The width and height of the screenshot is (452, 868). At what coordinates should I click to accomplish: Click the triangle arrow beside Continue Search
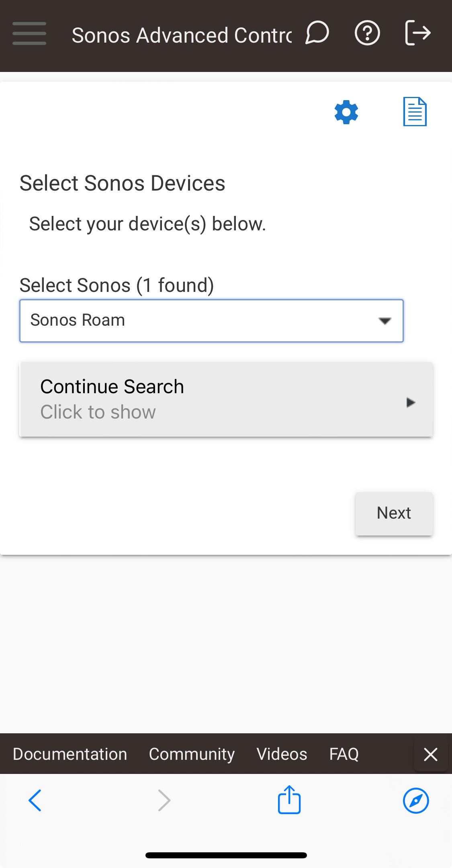(410, 402)
